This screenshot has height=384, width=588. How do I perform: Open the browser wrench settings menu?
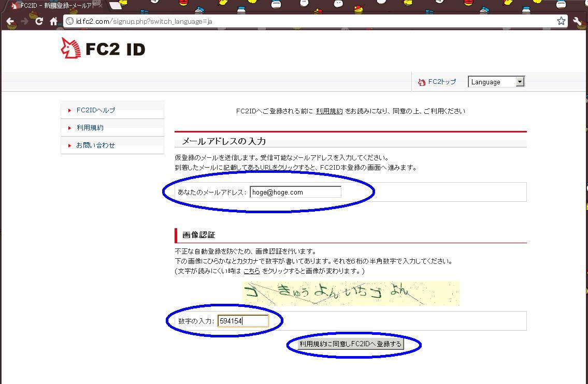pyautogui.click(x=578, y=21)
